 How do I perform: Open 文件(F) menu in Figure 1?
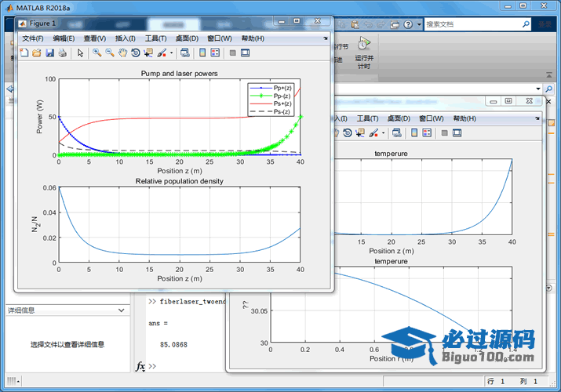pos(32,38)
